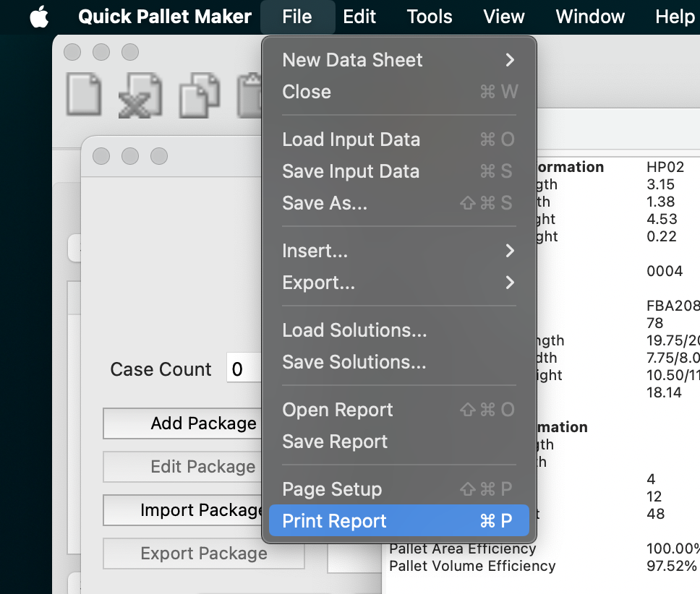700x594 pixels.
Task: Click the Edit Package button
Action: pyautogui.click(x=183, y=467)
